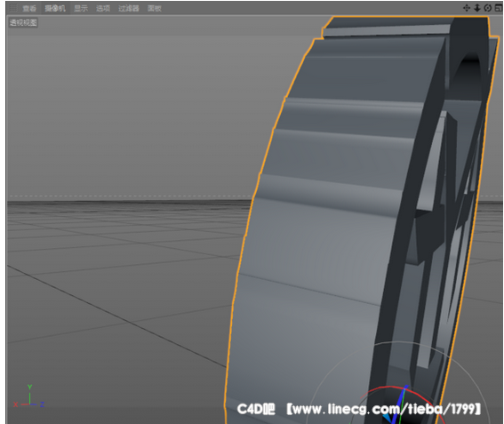Open the 过滤器 menu
This screenshot has height=424, width=504.
pyautogui.click(x=129, y=8)
